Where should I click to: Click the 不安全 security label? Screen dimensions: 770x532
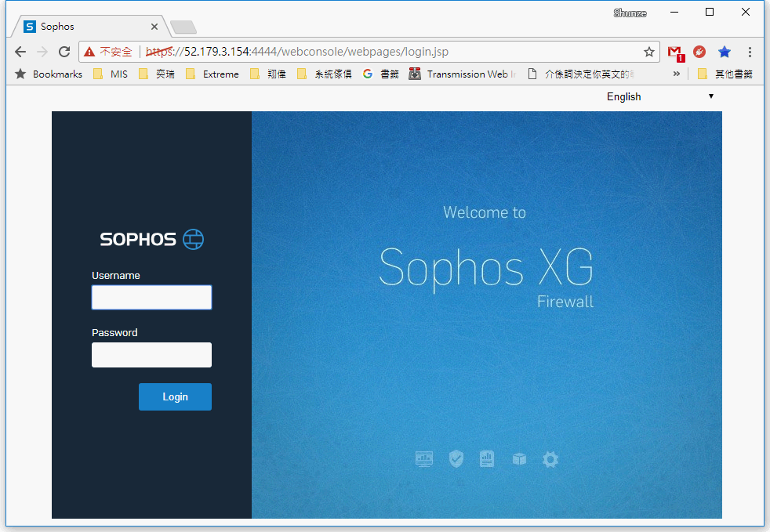[x=116, y=52]
